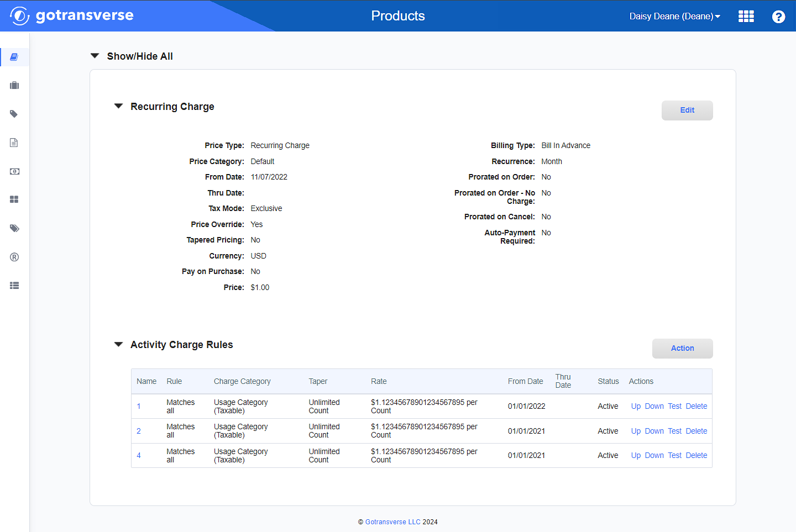The image size is (796, 532).
Task: Select the 01/01/2022 from date cell
Action: (x=526, y=406)
